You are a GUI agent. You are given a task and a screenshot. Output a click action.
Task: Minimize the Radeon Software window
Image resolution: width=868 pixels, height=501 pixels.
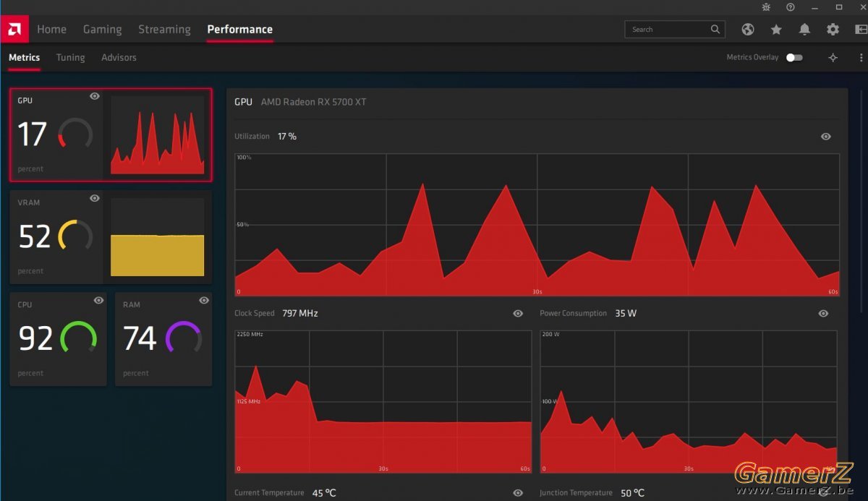pos(814,7)
